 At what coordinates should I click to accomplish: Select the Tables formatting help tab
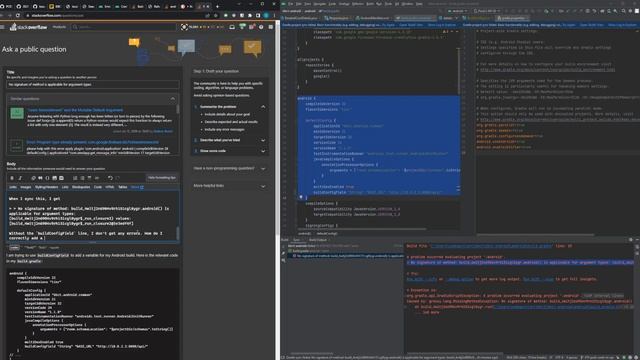pyautogui.click(x=122, y=187)
